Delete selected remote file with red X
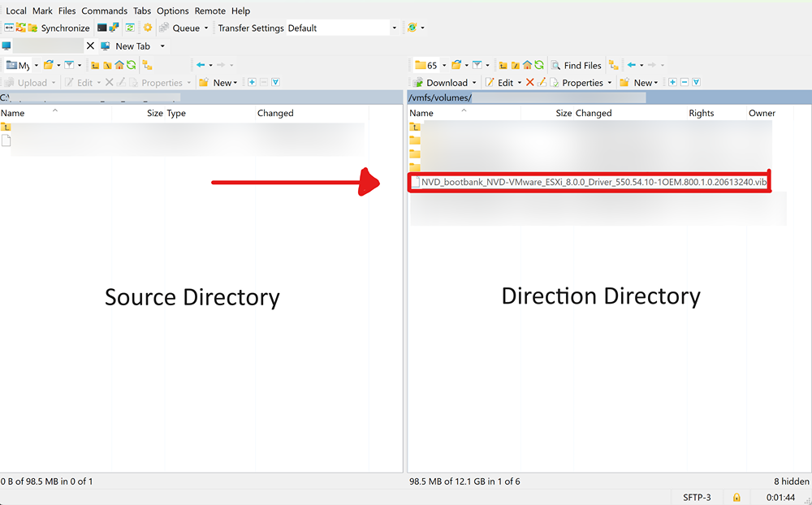Image resolution: width=812 pixels, height=505 pixels. click(530, 83)
